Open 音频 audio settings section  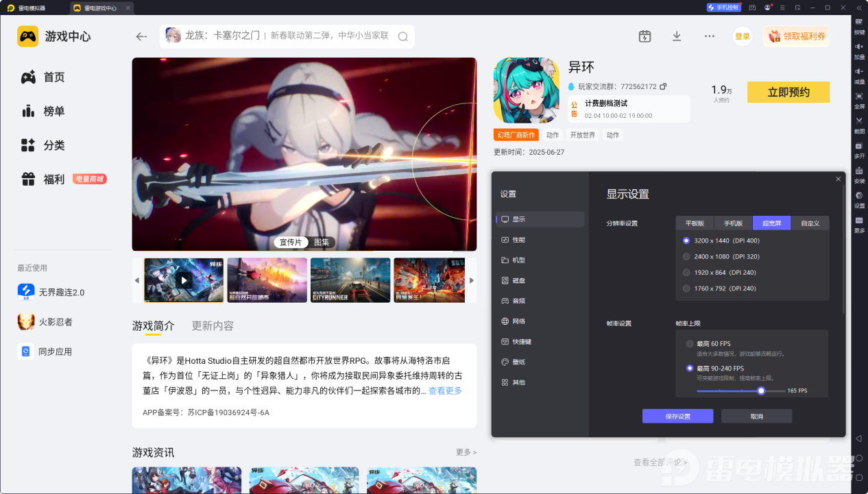coord(540,301)
